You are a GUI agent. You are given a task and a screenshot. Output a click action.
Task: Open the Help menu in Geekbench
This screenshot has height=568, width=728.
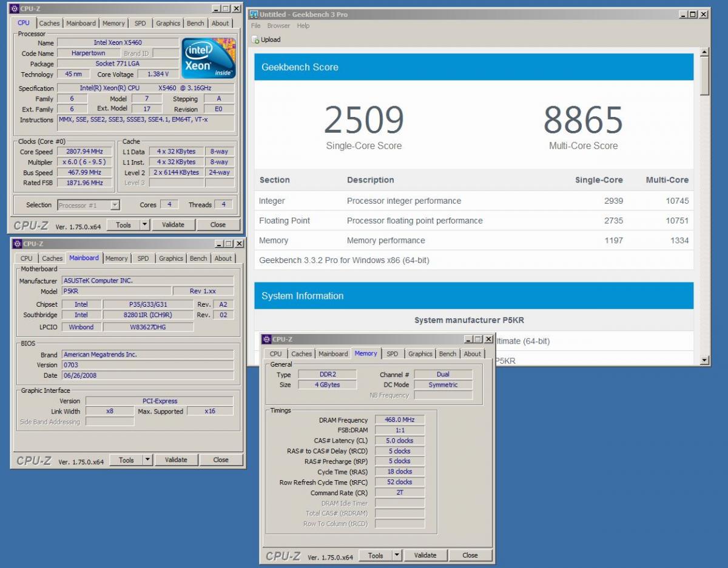click(303, 25)
